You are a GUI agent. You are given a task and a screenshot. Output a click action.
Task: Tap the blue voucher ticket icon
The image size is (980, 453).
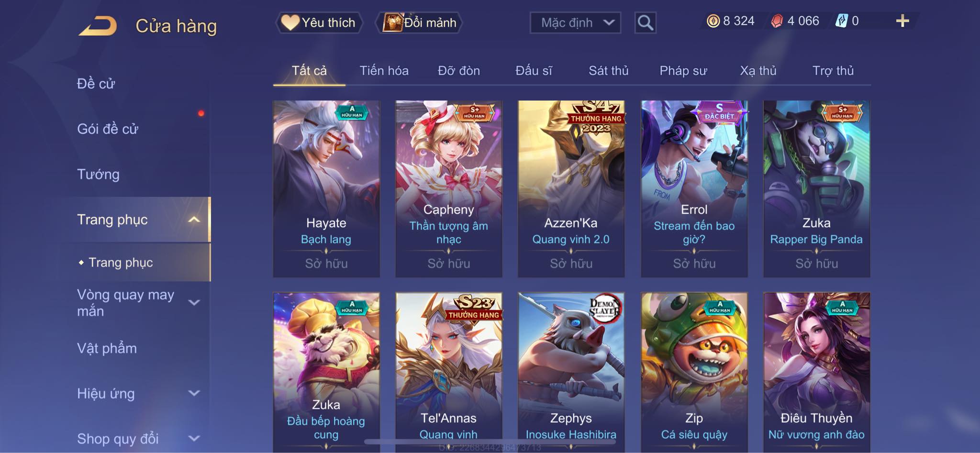click(842, 21)
